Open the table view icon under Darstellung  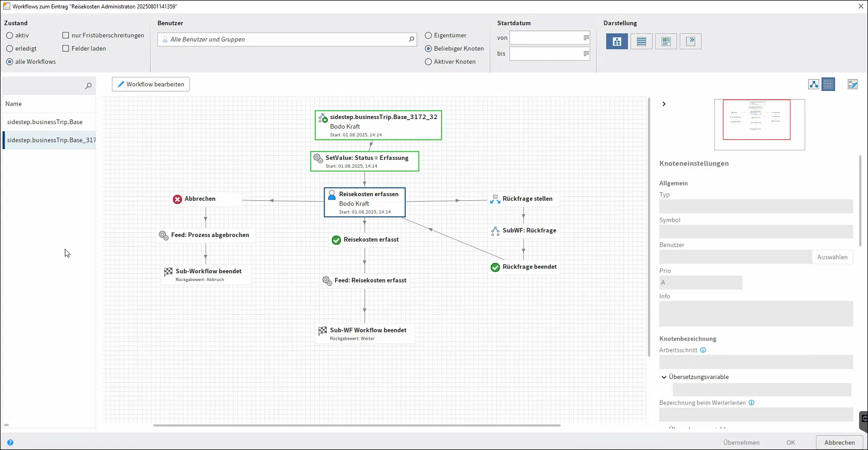click(666, 41)
